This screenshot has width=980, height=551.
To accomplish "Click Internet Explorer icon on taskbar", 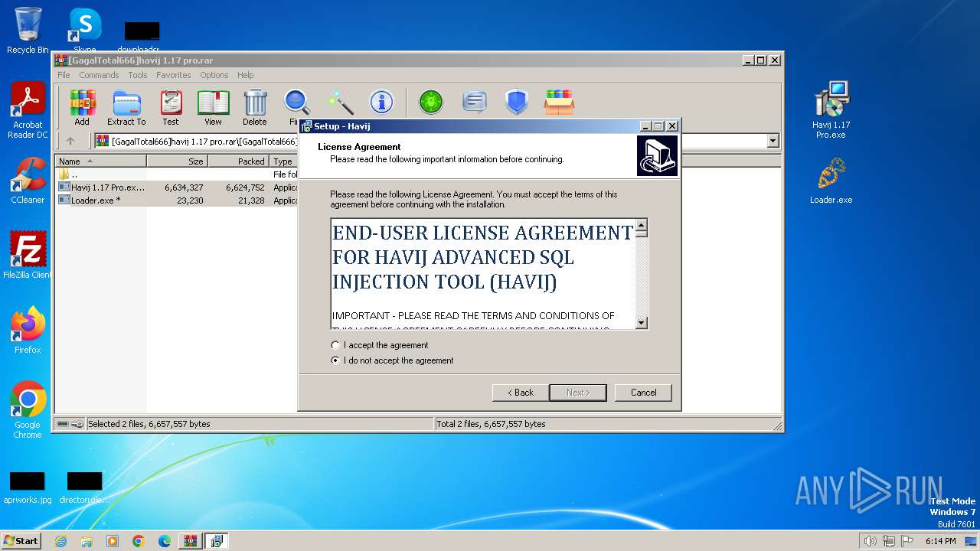I will (60, 541).
